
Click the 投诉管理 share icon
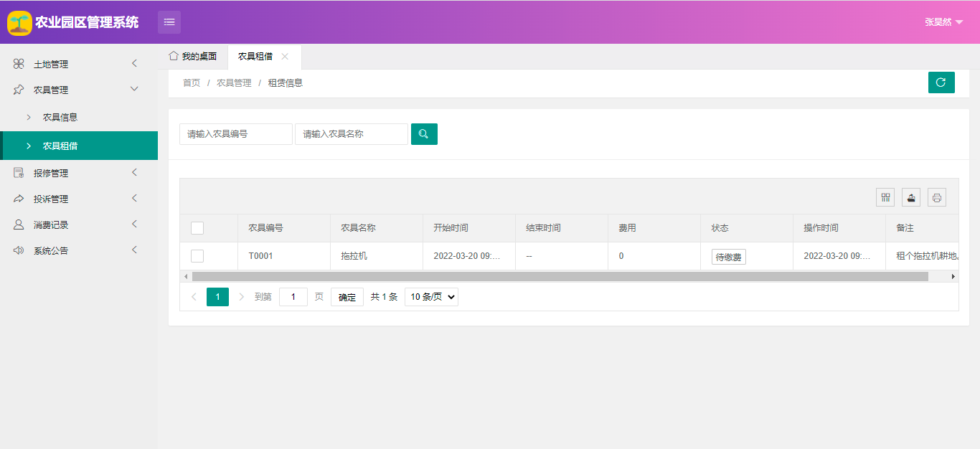19,199
